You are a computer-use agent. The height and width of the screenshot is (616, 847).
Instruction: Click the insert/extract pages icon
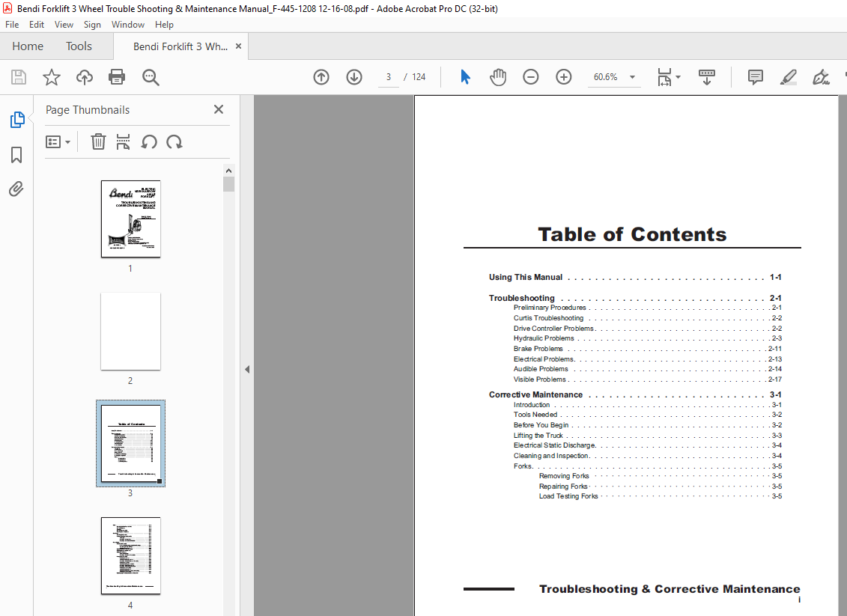coord(123,142)
